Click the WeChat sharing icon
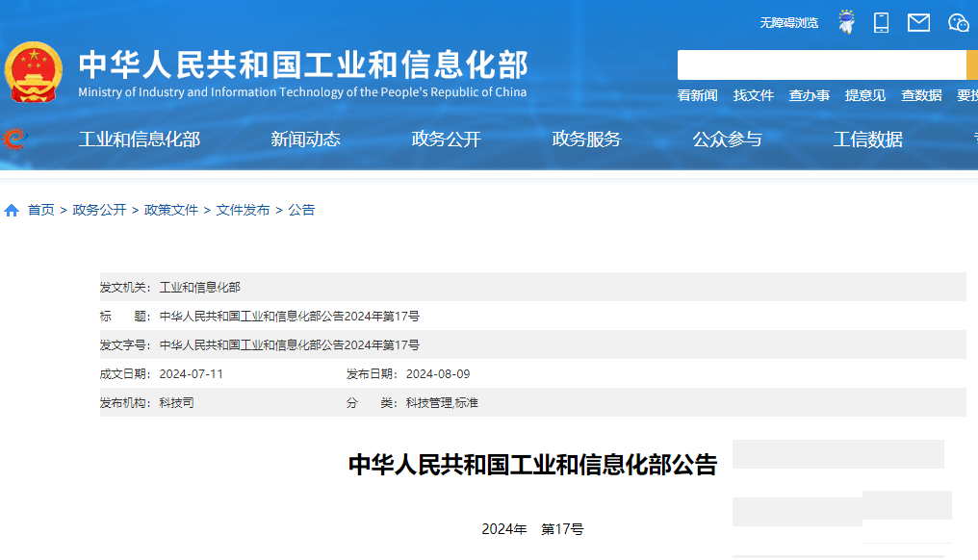The image size is (978, 560). (957, 21)
